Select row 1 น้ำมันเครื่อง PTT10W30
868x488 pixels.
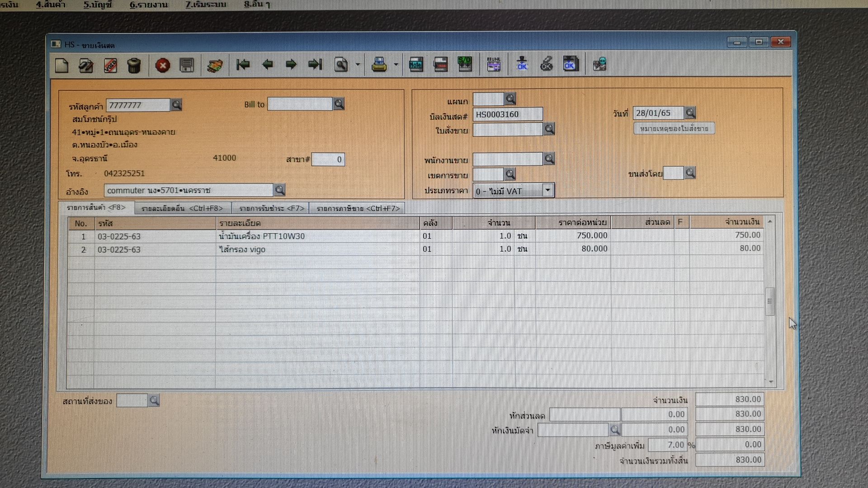416,236
